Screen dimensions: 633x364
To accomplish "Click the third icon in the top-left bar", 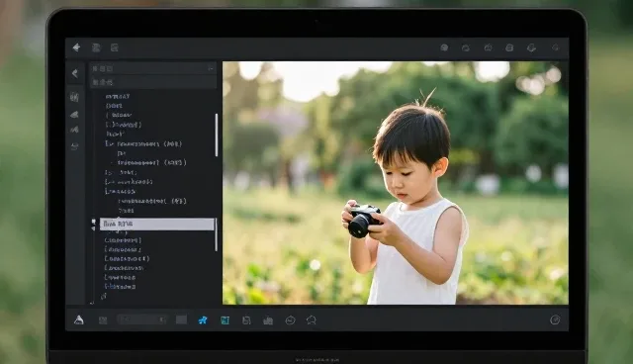I will (x=115, y=47).
